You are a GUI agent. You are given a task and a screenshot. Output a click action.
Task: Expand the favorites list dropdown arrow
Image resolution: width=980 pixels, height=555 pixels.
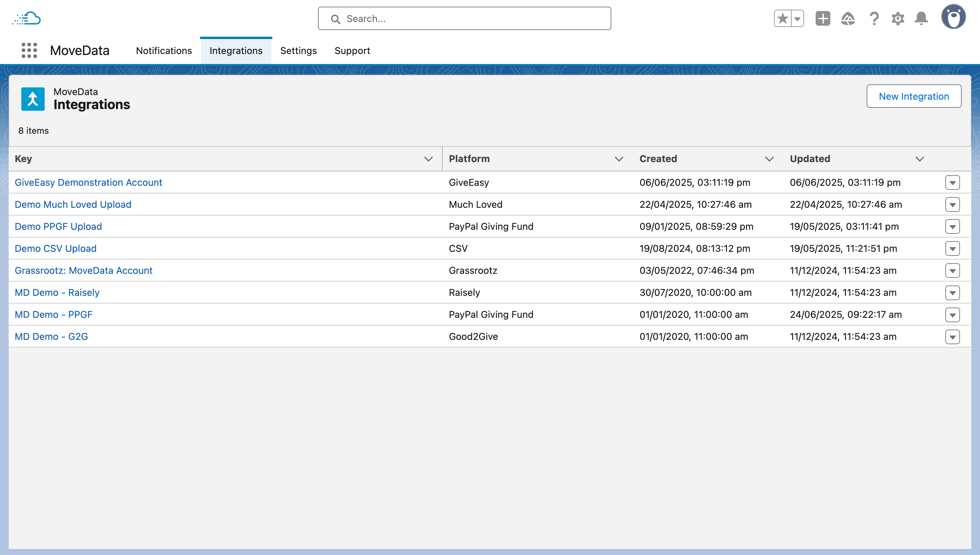point(797,18)
